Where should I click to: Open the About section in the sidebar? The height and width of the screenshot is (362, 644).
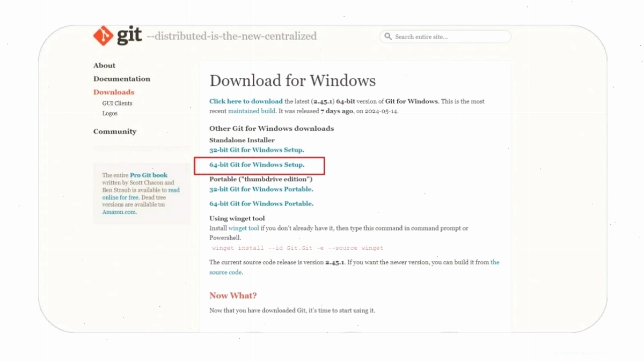(x=104, y=65)
